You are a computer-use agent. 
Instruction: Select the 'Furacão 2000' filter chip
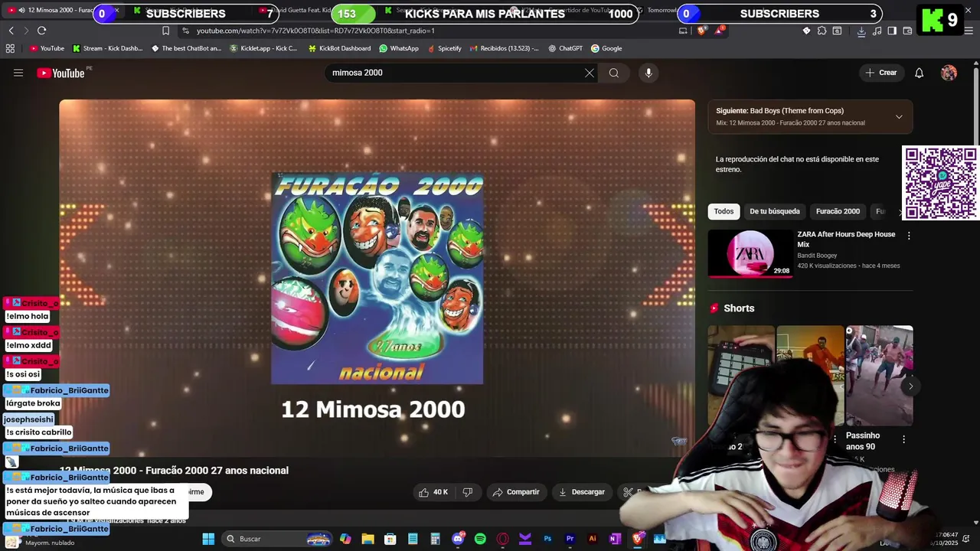click(x=838, y=211)
